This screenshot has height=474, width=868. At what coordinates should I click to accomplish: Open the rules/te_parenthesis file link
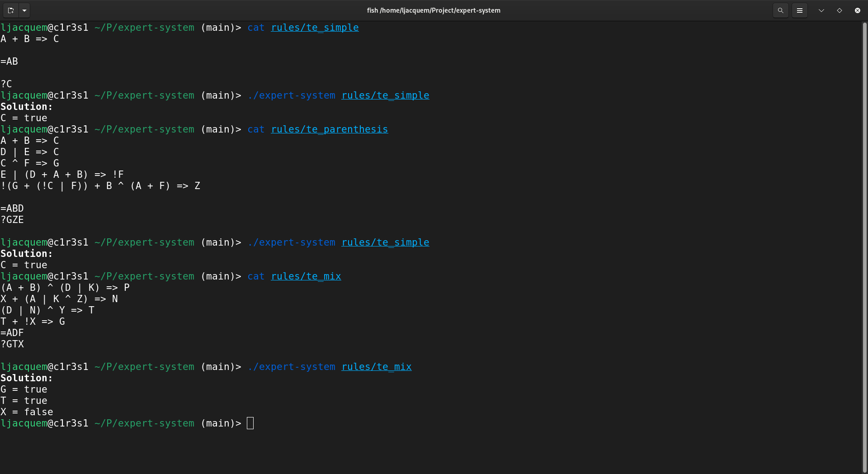pos(330,129)
